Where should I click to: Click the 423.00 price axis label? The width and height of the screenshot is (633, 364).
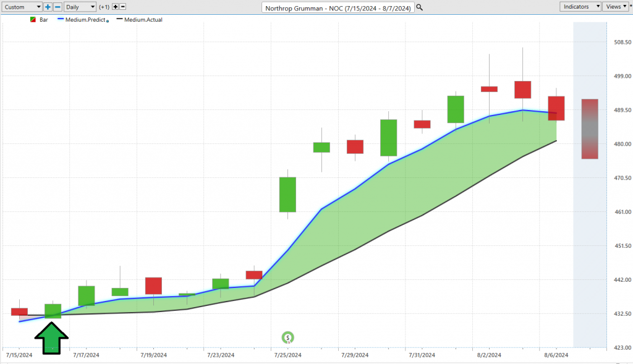(x=622, y=347)
